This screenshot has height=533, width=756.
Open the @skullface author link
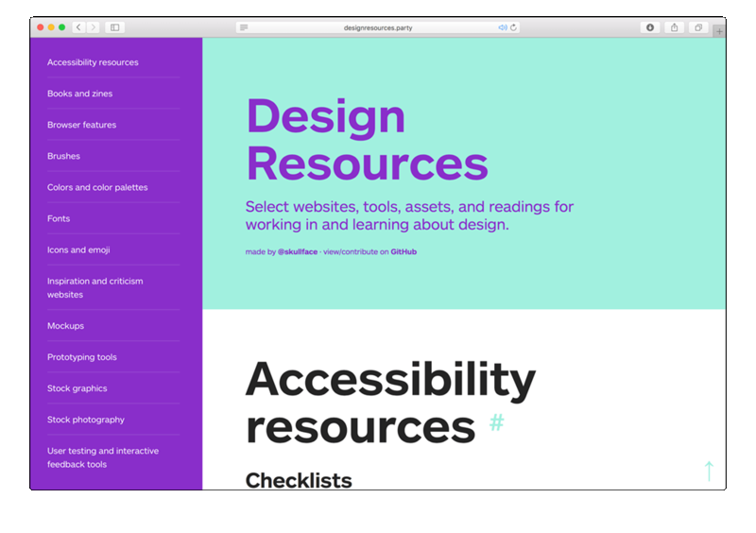point(298,252)
